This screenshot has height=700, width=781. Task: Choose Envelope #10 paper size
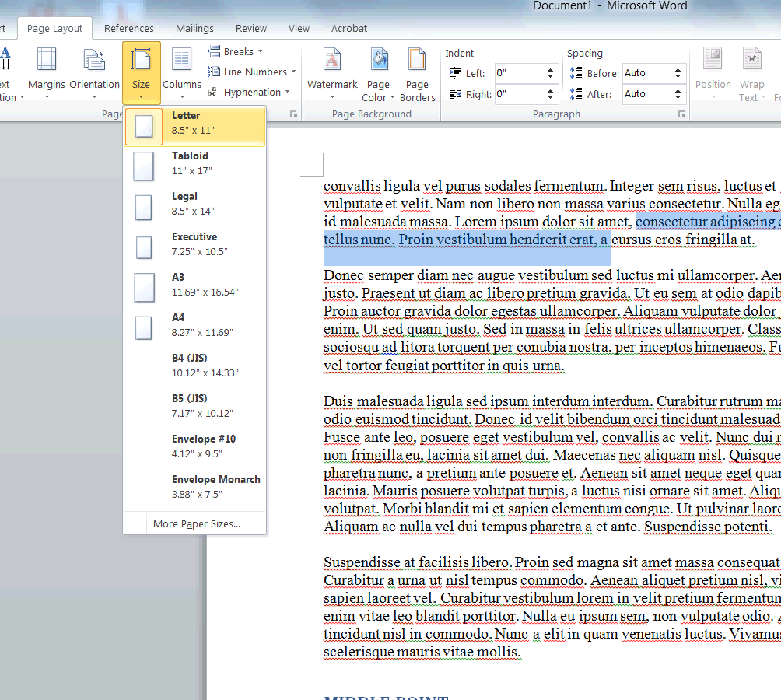pos(194,446)
